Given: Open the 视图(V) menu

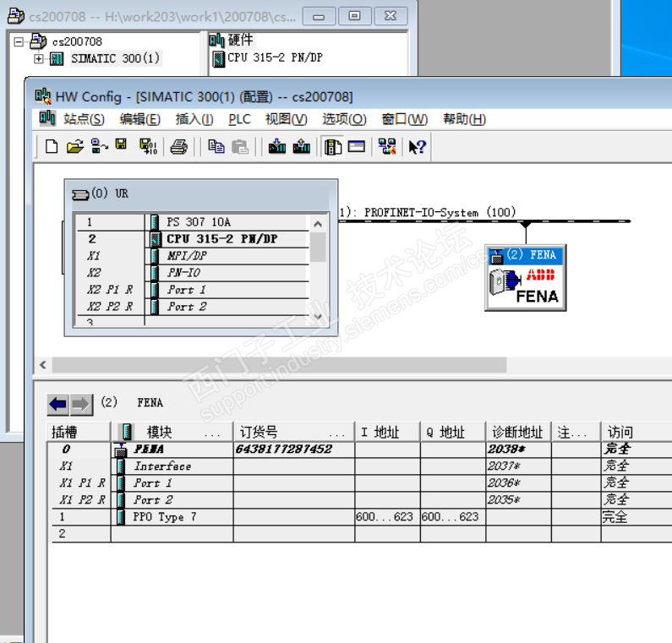Looking at the screenshot, I should [287, 119].
